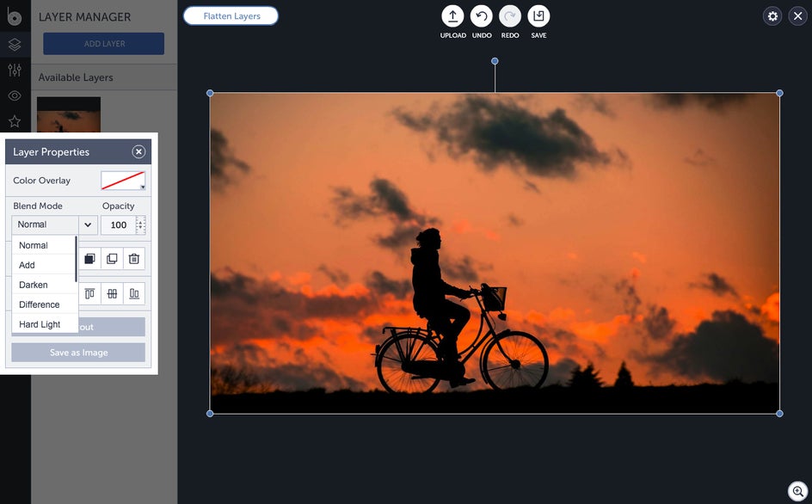The height and width of the screenshot is (504, 812).
Task: Click the Flatten Layers button
Action: coord(231,16)
